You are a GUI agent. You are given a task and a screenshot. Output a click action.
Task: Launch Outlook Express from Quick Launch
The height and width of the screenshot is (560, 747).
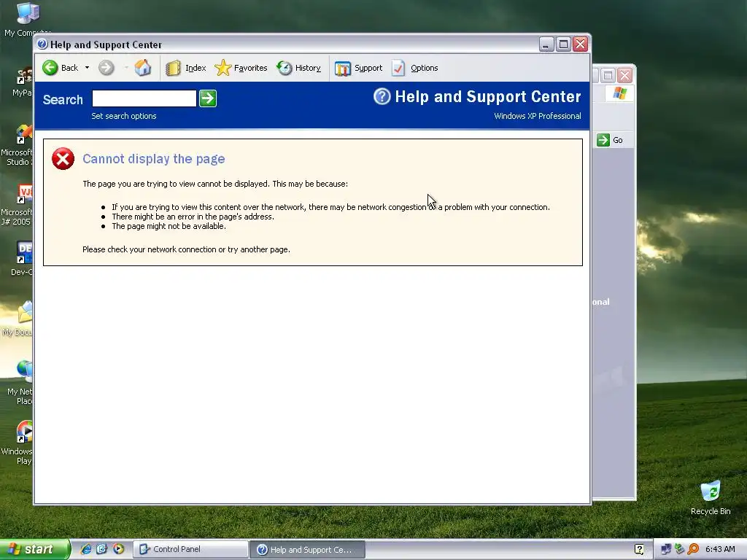(102, 549)
